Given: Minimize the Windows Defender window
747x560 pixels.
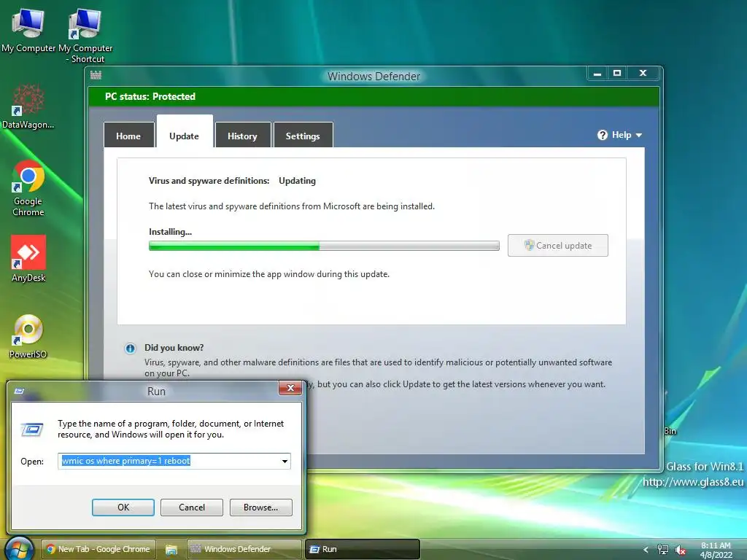Looking at the screenshot, I should [x=597, y=74].
